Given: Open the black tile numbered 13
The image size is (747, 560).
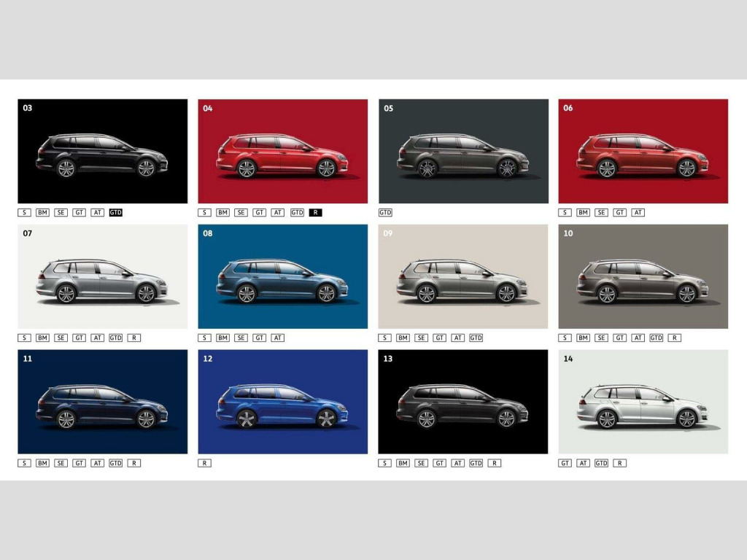Looking at the screenshot, I should pyautogui.click(x=462, y=402).
